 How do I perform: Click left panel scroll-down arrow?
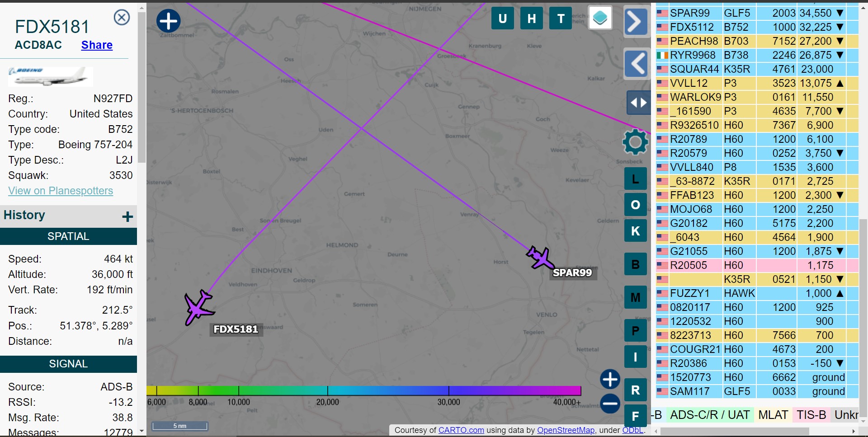142,431
